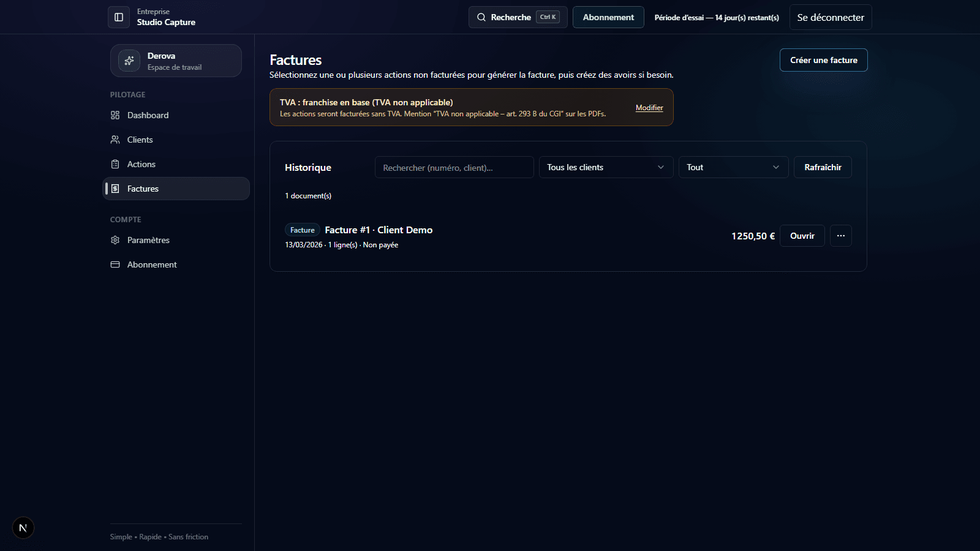The width and height of the screenshot is (980, 551).
Task: Click the Abonnement card icon in sidebar
Action: (x=115, y=264)
